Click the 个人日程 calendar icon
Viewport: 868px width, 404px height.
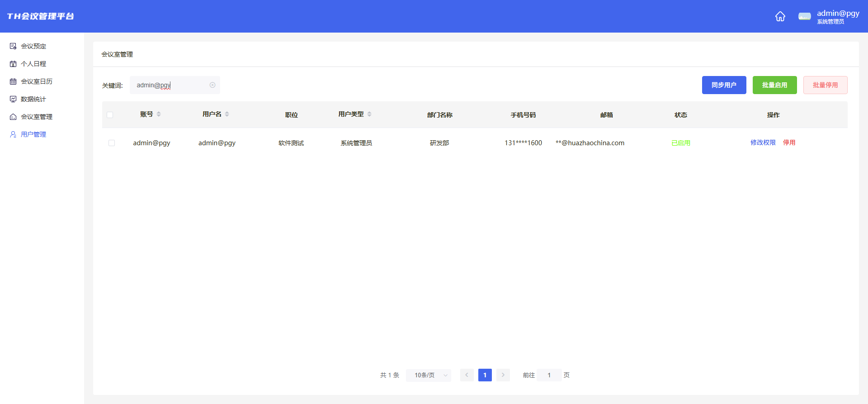click(13, 64)
